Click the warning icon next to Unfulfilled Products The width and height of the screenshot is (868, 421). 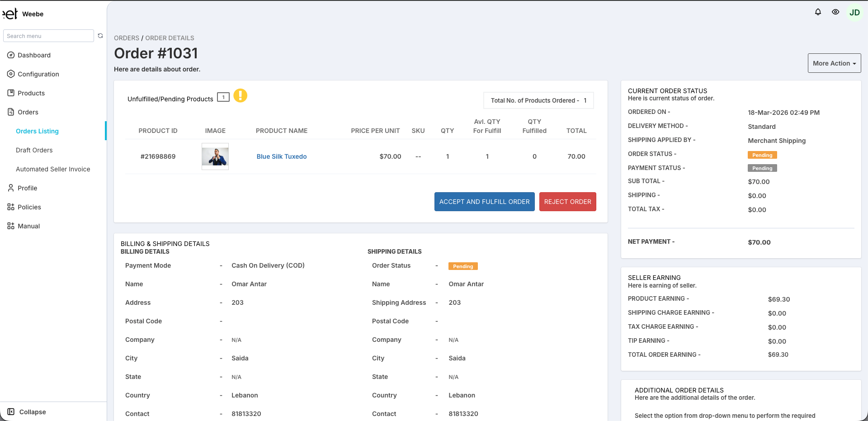[x=240, y=95]
